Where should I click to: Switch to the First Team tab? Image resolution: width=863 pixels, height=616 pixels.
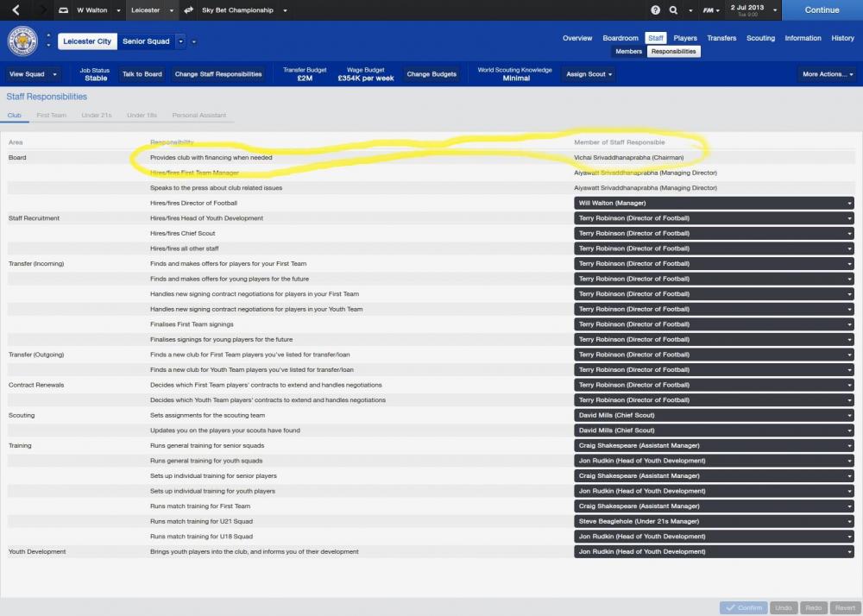click(x=51, y=115)
